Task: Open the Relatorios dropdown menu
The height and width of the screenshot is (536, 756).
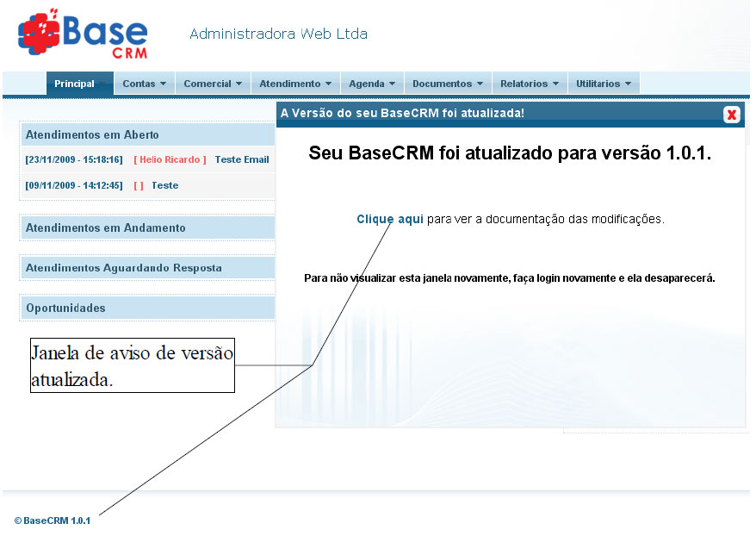Action: [x=529, y=83]
